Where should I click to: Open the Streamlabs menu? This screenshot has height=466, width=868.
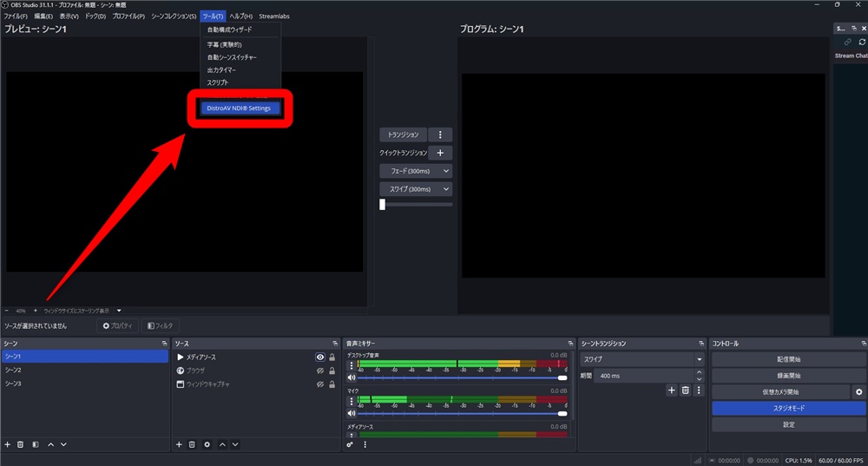point(274,16)
